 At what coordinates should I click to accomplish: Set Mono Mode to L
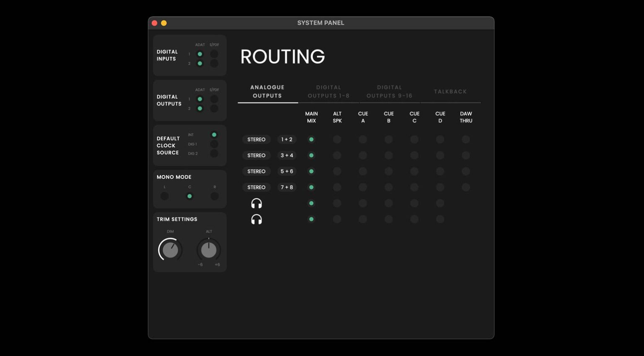(164, 196)
